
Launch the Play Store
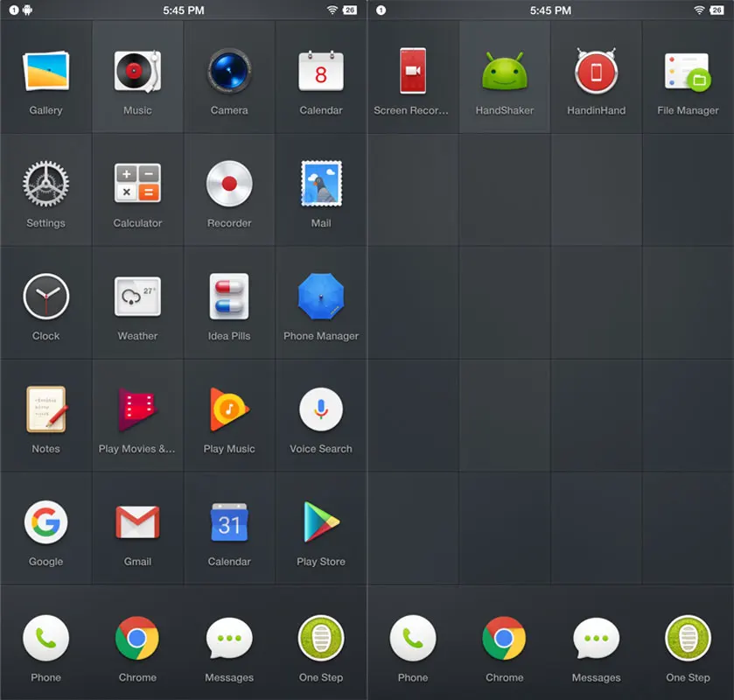click(x=321, y=522)
